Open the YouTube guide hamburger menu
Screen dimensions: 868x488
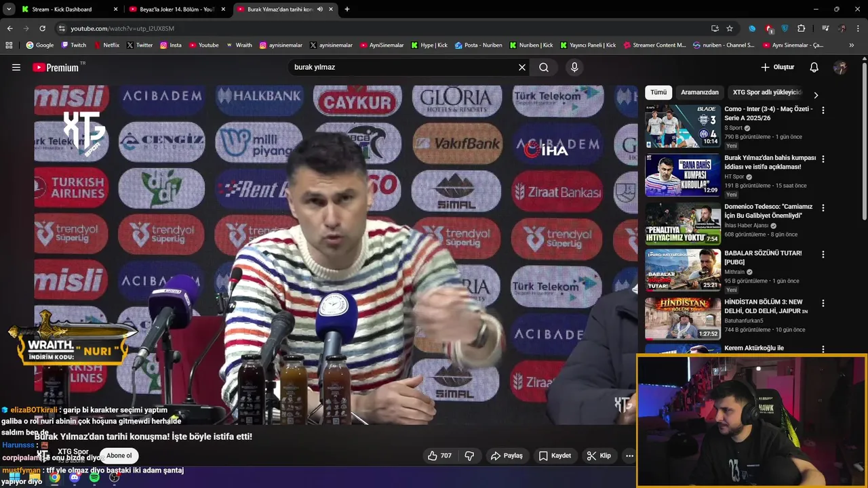click(x=16, y=67)
